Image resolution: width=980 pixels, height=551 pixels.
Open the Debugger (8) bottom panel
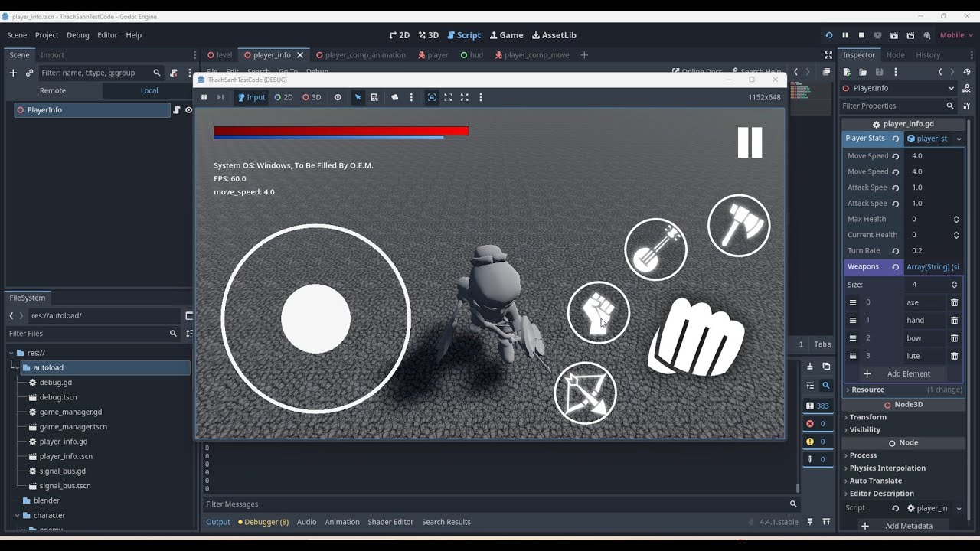pyautogui.click(x=263, y=522)
